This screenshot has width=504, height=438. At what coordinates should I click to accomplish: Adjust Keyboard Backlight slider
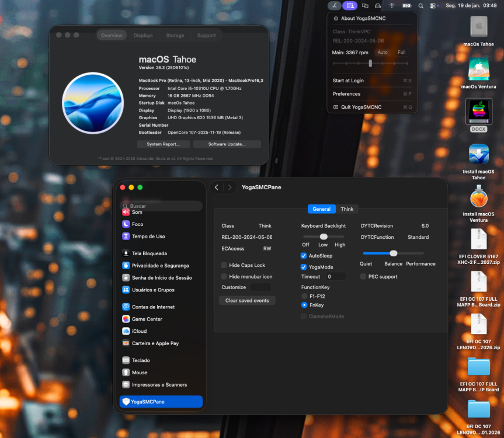coord(324,237)
